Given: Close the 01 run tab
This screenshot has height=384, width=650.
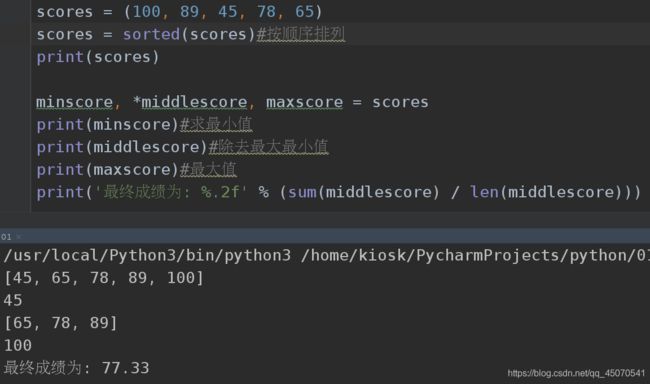Looking at the screenshot, I should pyautogui.click(x=19, y=237).
